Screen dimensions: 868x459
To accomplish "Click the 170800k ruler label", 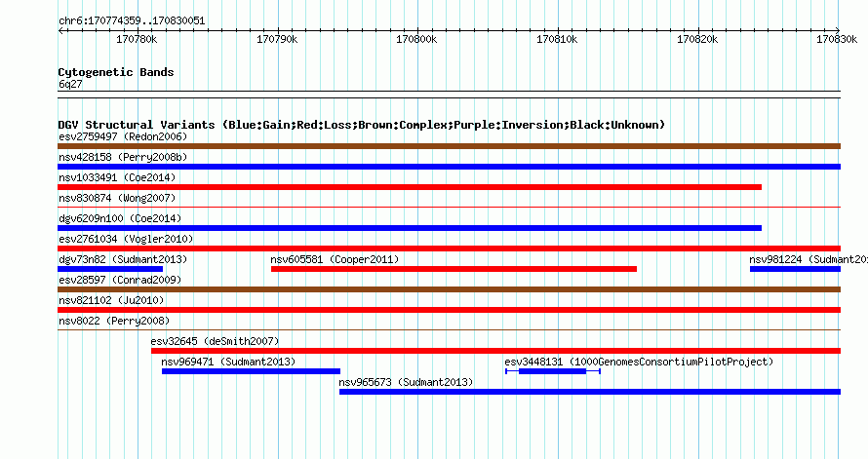I will click(x=416, y=39).
